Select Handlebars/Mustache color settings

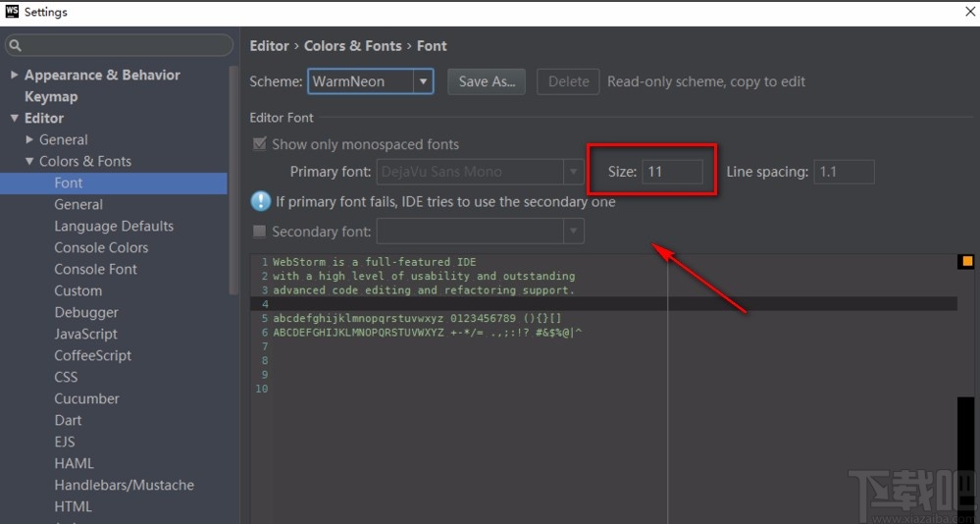(x=125, y=485)
